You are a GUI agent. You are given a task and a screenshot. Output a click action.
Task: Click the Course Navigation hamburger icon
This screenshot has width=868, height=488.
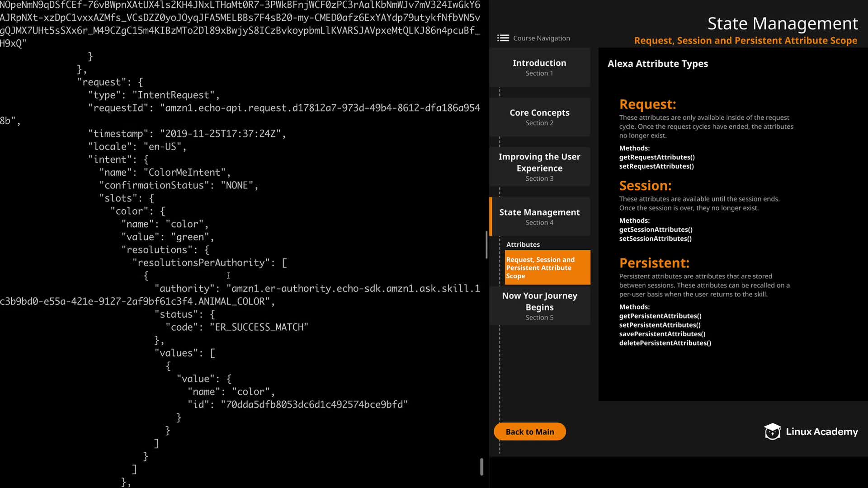503,38
